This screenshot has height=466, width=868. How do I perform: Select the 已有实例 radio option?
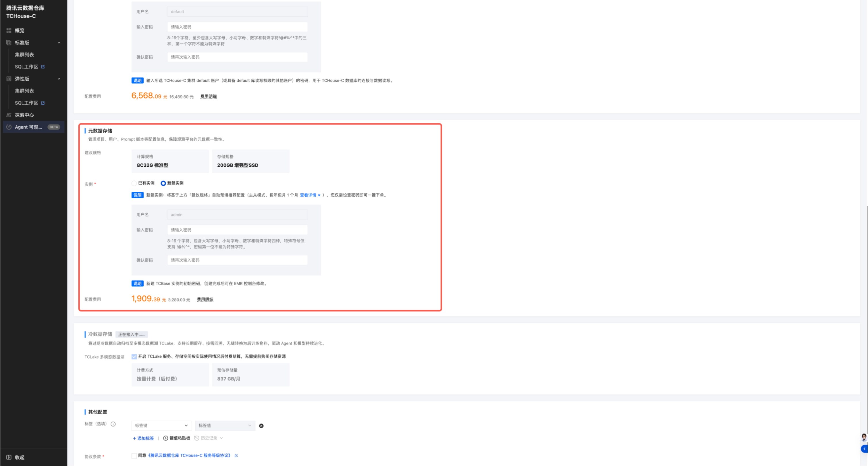point(134,183)
